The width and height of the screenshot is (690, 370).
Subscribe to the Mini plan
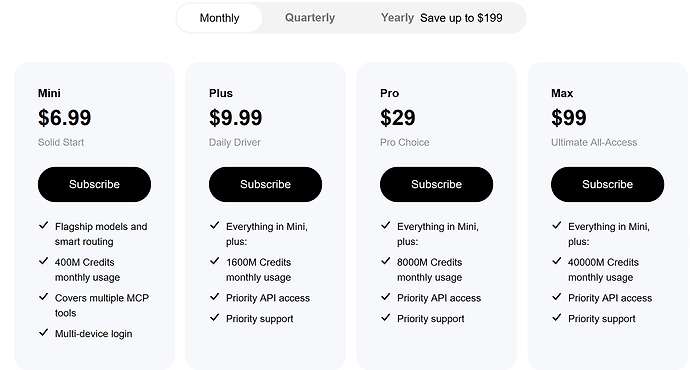[x=94, y=184]
